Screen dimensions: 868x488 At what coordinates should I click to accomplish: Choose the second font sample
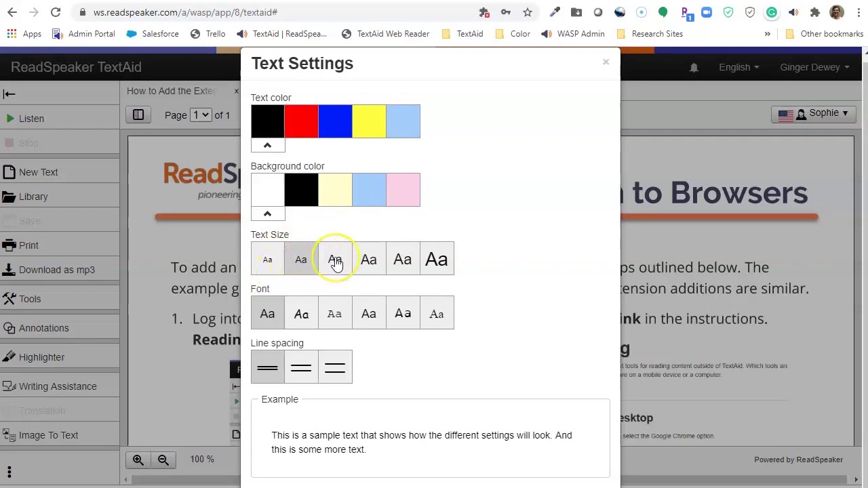coord(302,313)
